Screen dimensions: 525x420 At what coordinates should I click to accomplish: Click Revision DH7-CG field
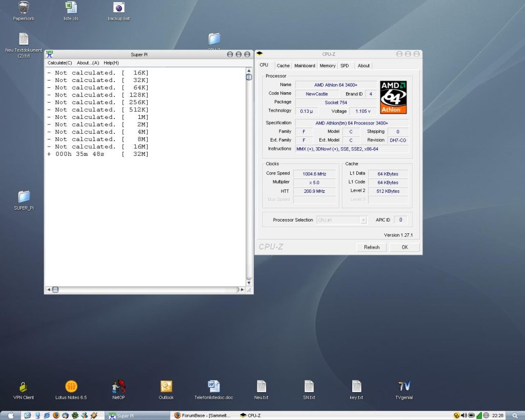pyautogui.click(x=398, y=141)
